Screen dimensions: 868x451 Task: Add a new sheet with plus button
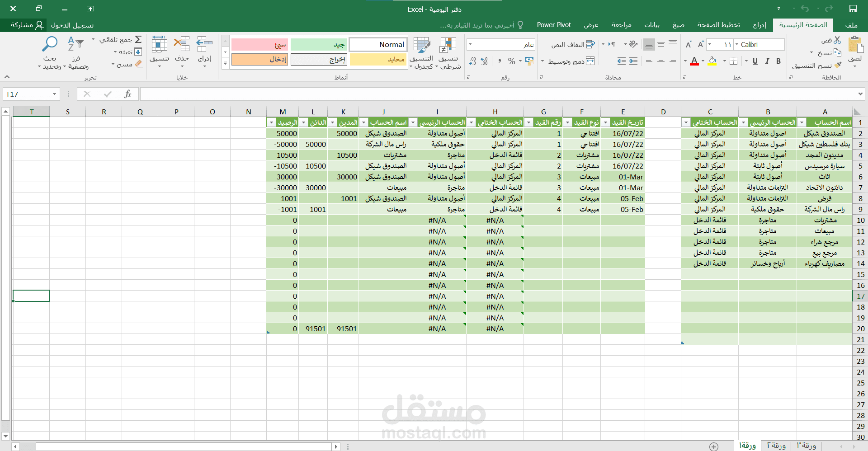pos(714,446)
